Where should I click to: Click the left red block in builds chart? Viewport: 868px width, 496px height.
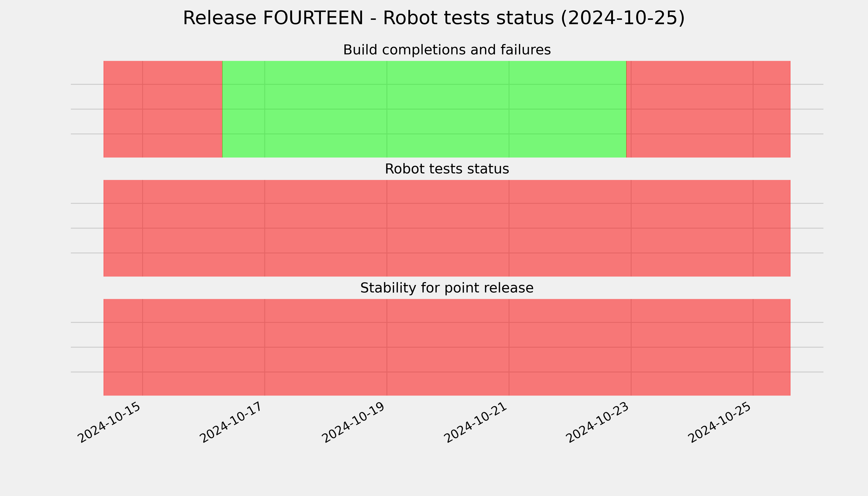click(x=163, y=109)
